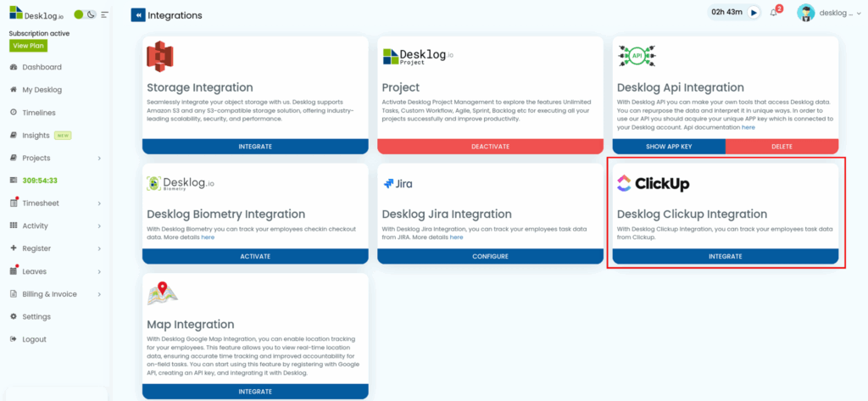Open Api documentation 'here' link
Viewport: 868px width, 401px height.
pos(748,127)
